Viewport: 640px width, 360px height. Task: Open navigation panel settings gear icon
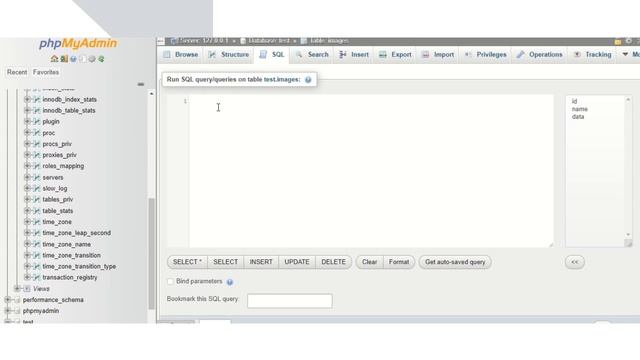tap(92, 59)
